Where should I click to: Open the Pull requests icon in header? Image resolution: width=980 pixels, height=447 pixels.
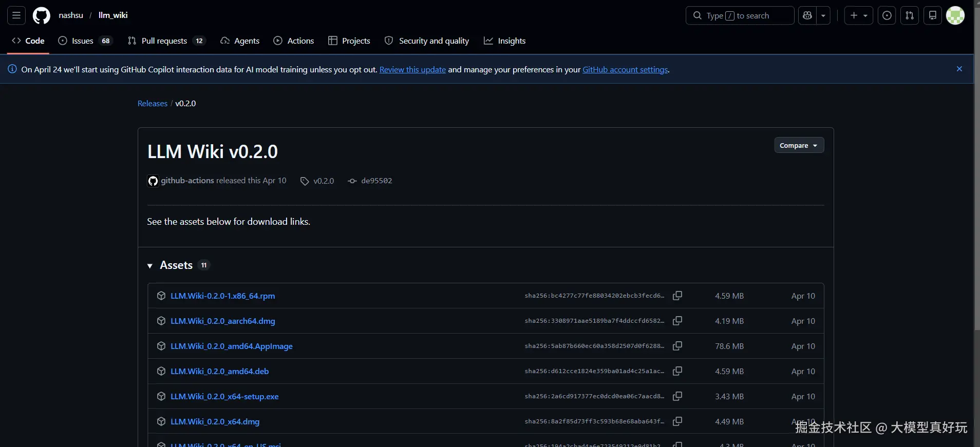(910, 15)
